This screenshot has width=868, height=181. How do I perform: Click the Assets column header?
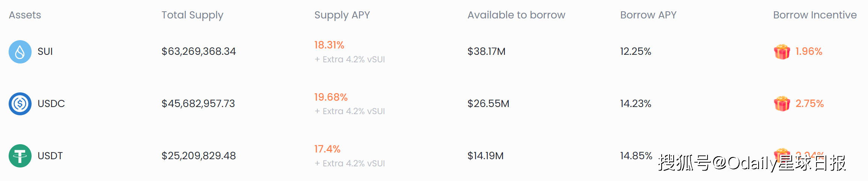(x=25, y=15)
